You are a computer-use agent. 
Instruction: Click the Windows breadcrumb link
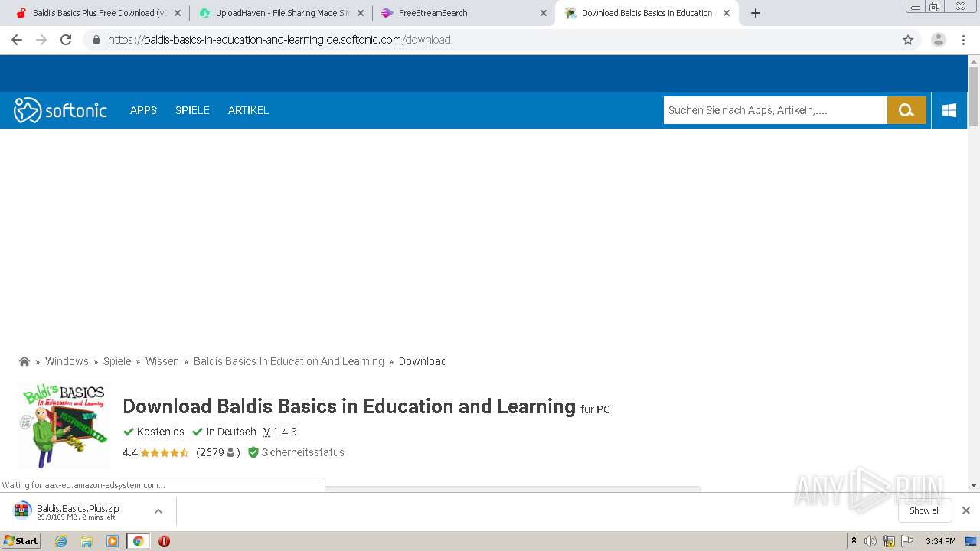click(67, 361)
